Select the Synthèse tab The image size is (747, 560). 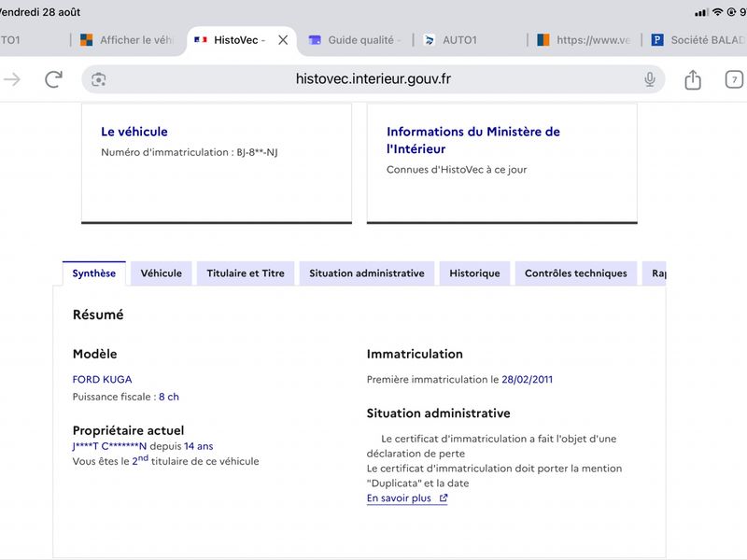tap(94, 273)
